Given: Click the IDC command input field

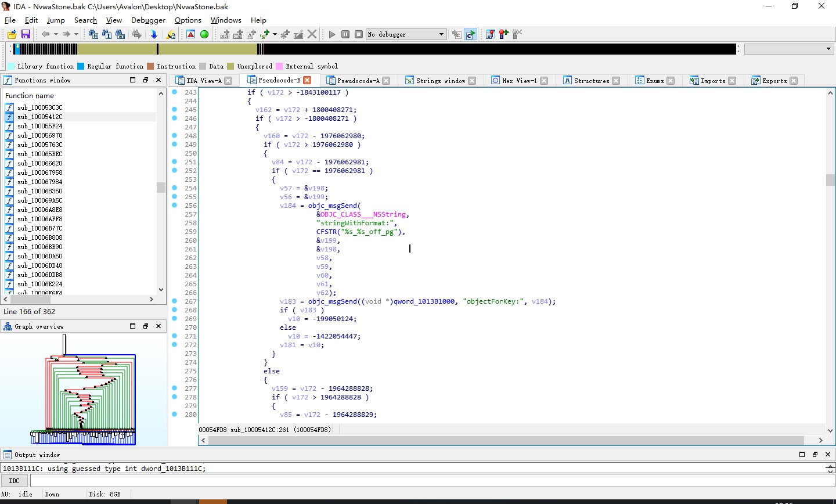Looking at the screenshot, I should click(x=430, y=481).
